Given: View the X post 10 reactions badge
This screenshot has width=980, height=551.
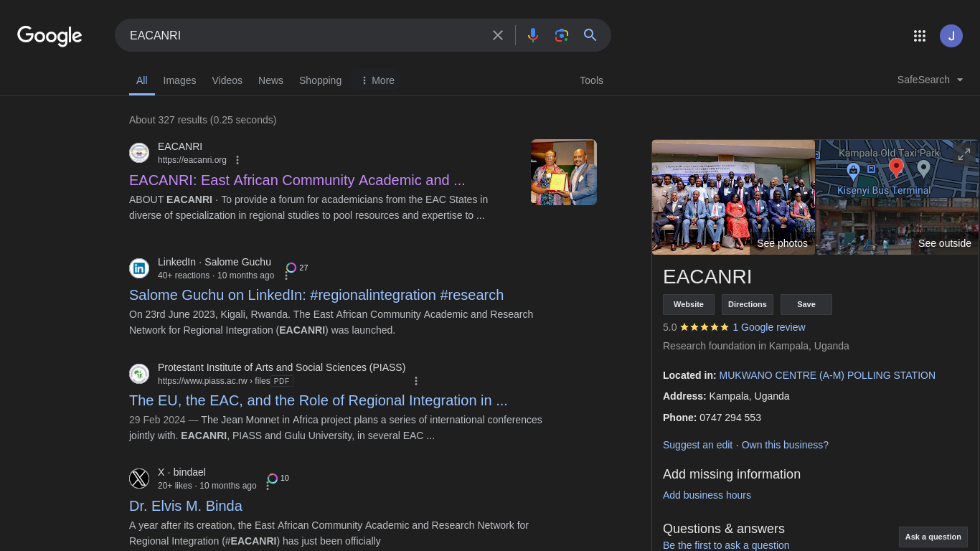Looking at the screenshot, I should [278, 478].
